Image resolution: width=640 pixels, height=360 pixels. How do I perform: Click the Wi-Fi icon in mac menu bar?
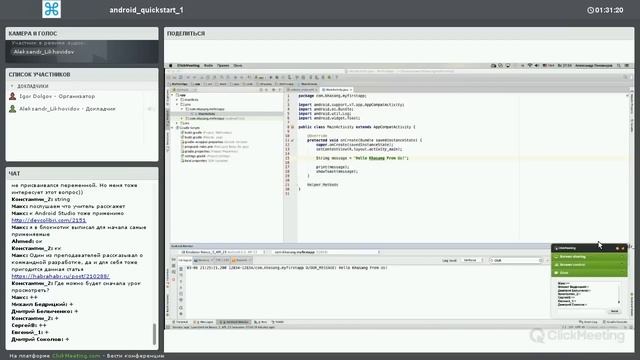point(529,65)
